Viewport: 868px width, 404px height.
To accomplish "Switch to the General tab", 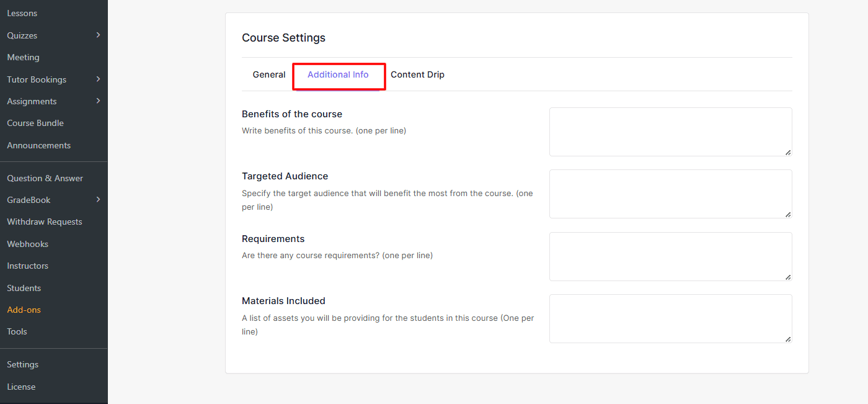I will (x=269, y=75).
